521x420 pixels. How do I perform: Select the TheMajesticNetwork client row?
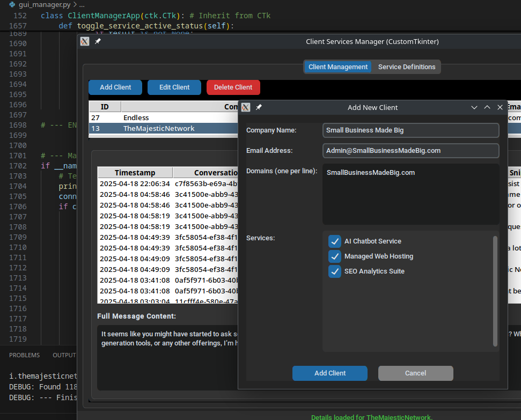click(164, 128)
